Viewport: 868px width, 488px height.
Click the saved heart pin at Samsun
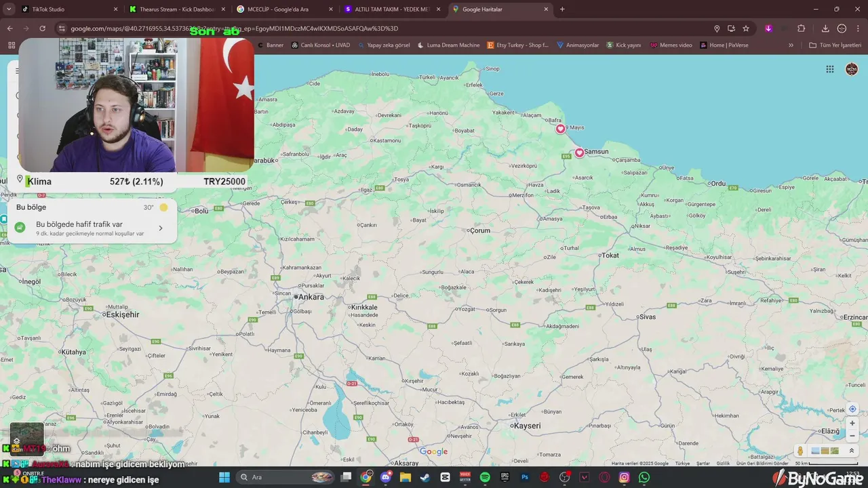[x=579, y=152]
